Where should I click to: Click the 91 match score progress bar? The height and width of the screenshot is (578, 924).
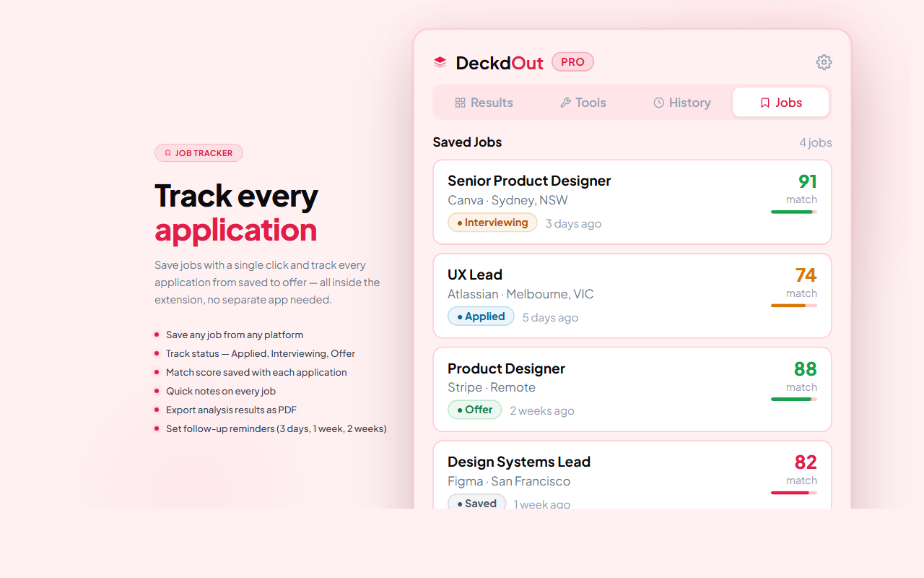(794, 212)
